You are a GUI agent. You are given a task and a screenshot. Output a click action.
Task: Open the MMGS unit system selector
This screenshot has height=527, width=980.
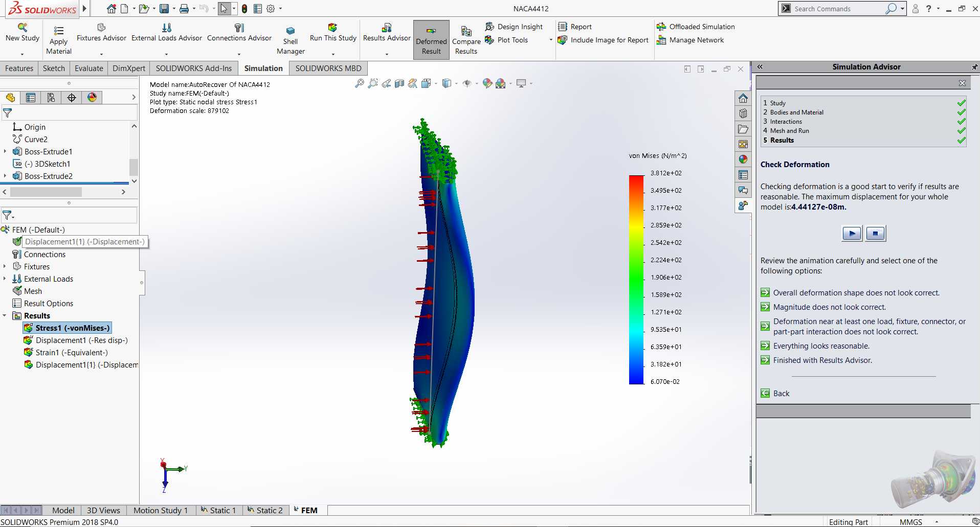tap(919, 522)
